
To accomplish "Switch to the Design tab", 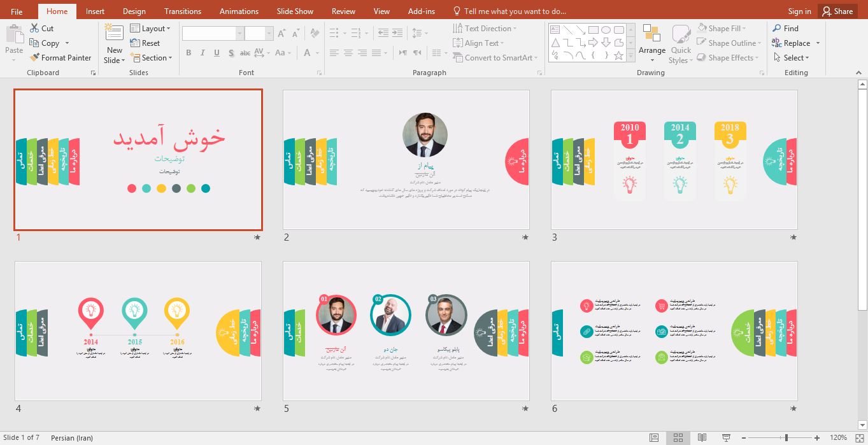I will click(x=134, y=11).
